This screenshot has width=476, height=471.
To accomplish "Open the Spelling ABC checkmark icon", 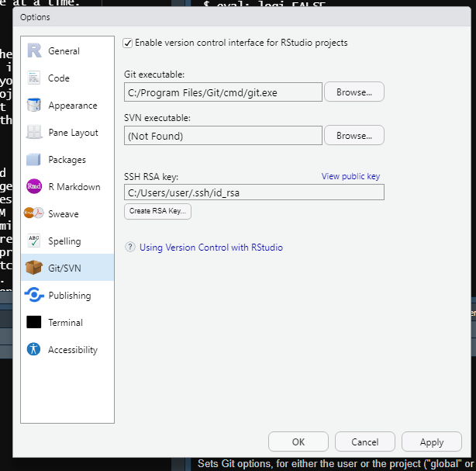I will 33,241.
